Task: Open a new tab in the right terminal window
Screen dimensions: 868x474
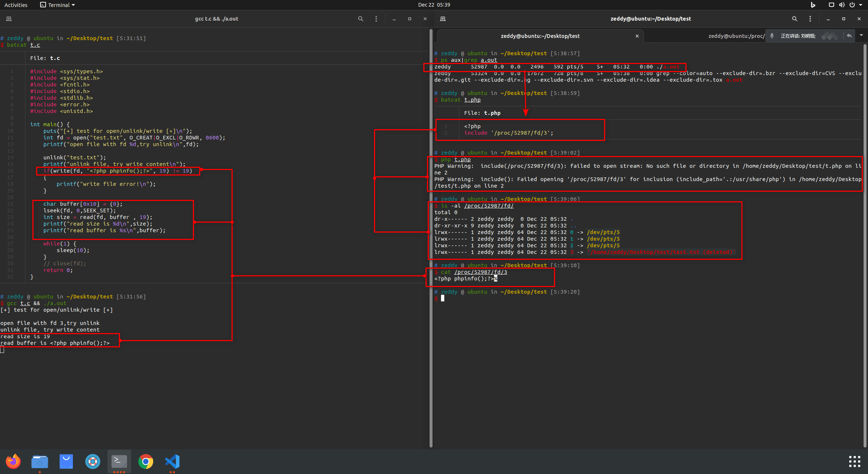Action: tap(443, 19)
